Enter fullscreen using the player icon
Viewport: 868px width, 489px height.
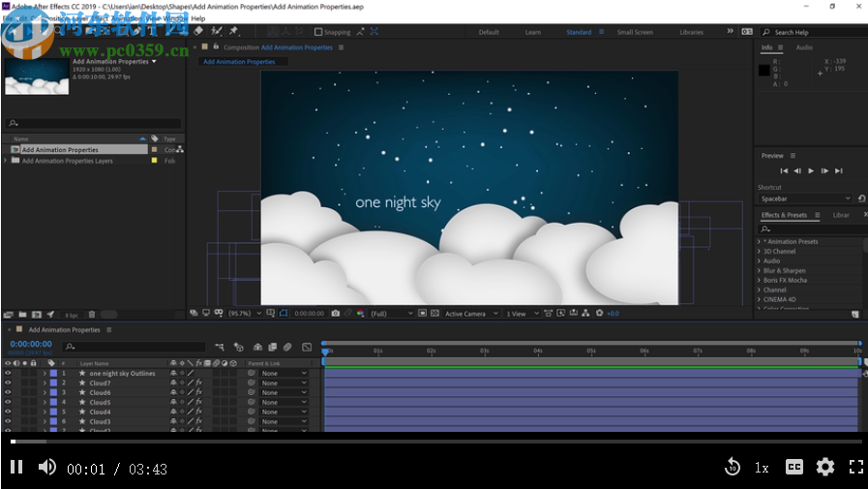click(x=855, y=467)
